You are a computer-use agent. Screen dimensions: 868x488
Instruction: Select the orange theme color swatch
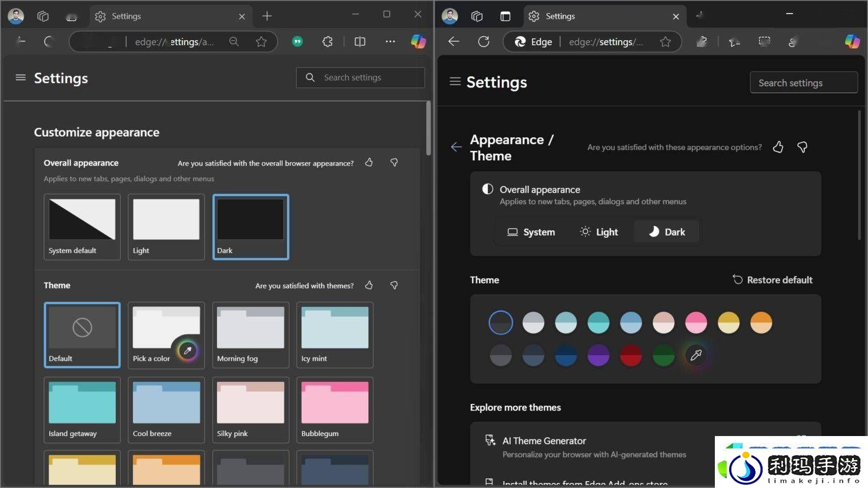(x=761, y=323)
